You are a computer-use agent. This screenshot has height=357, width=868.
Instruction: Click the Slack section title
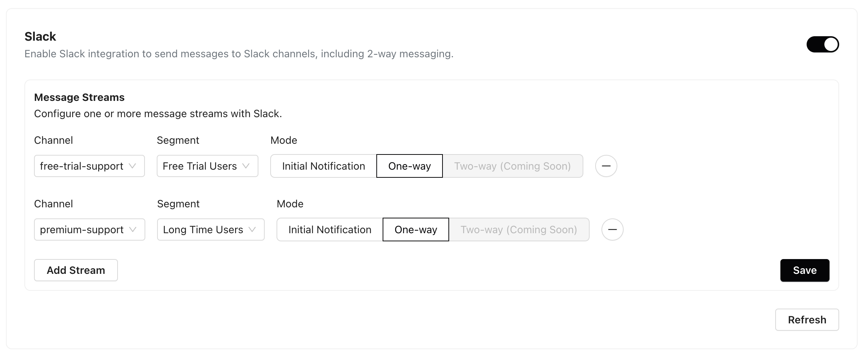(40, 36)
